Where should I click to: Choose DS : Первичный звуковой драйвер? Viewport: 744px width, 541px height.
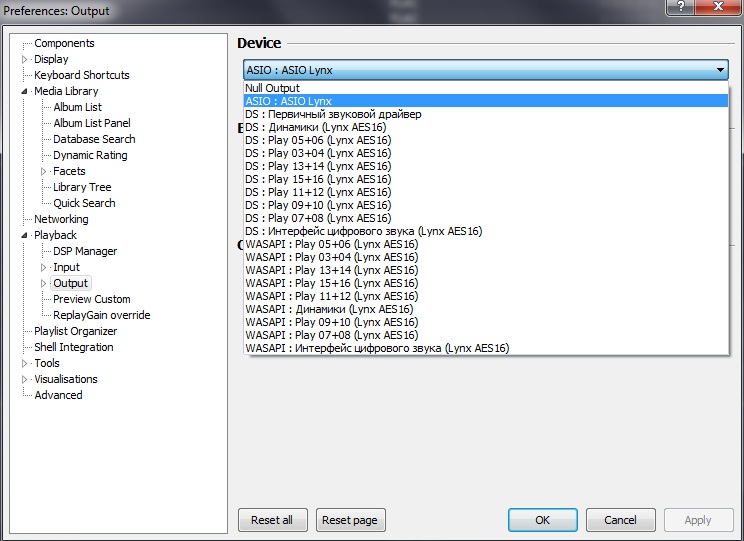pyautogui.click(x=486, y=114)
